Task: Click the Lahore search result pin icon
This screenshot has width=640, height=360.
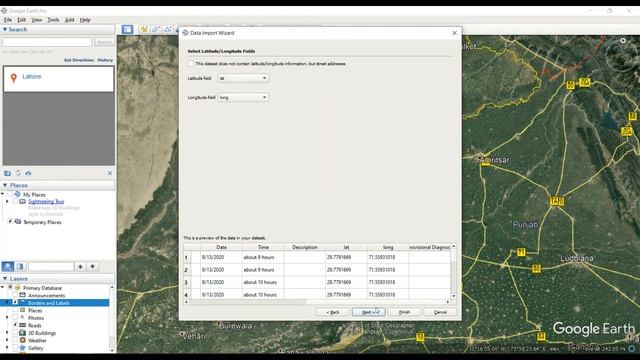Action: pos(13,78)
